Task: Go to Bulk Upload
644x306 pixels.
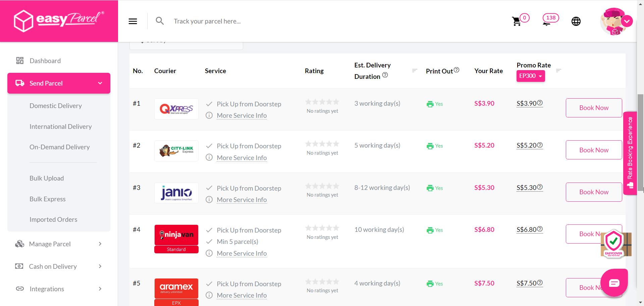Action: point(47,178)
